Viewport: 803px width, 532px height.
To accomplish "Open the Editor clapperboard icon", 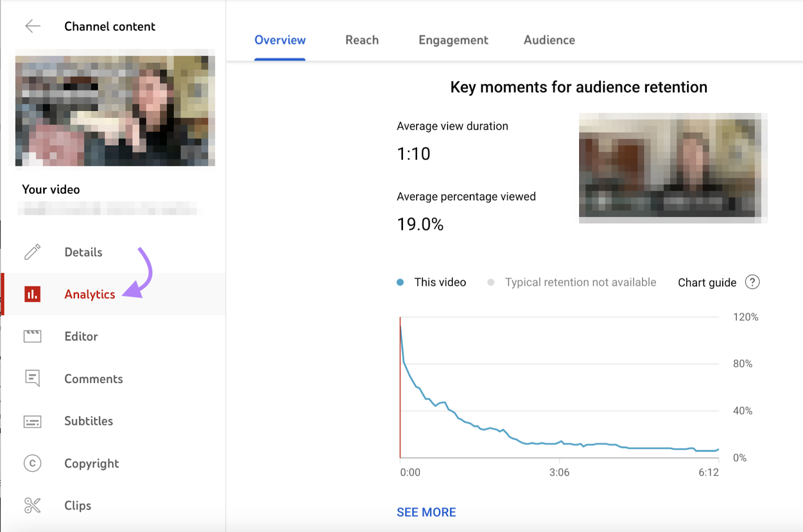I will pos(32,336).
